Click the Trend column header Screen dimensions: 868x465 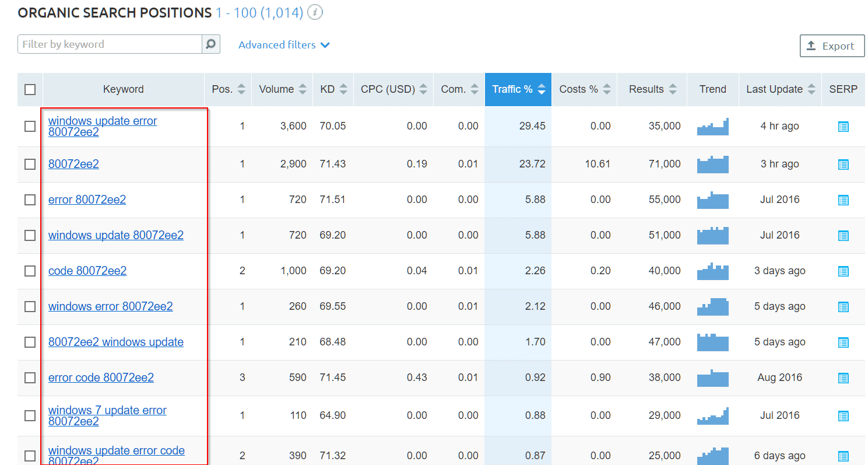(713, 89)
